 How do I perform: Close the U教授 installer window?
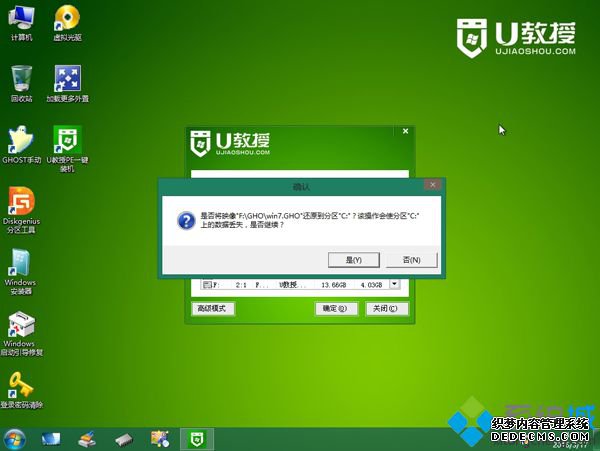tap(405, 131)
